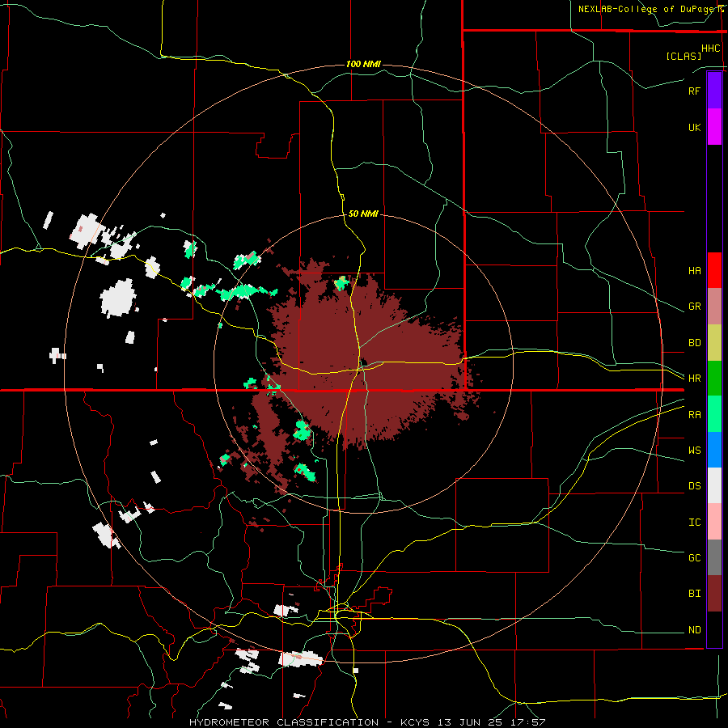Click the BI brown legend swatch
The height and width of the screenshot is (728, 728).
coord(714,594)
